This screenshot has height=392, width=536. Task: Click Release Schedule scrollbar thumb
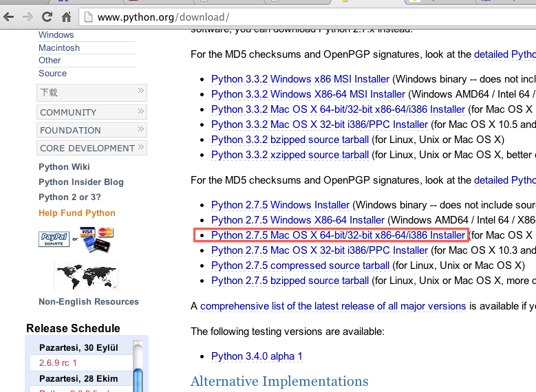point(138,380)
